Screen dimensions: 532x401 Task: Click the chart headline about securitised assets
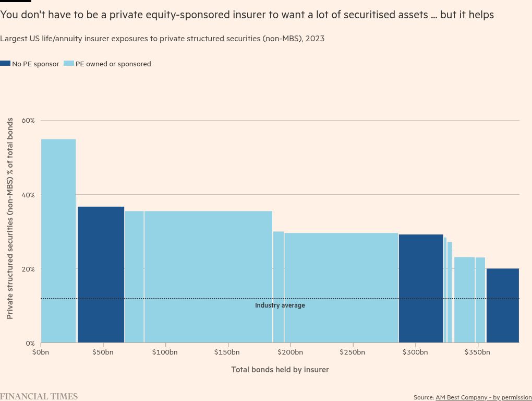pos(247,15)
